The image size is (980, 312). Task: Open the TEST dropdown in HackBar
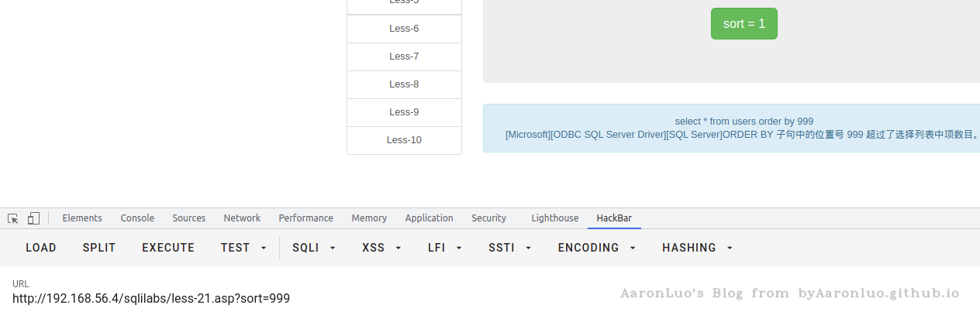[243, 248]
